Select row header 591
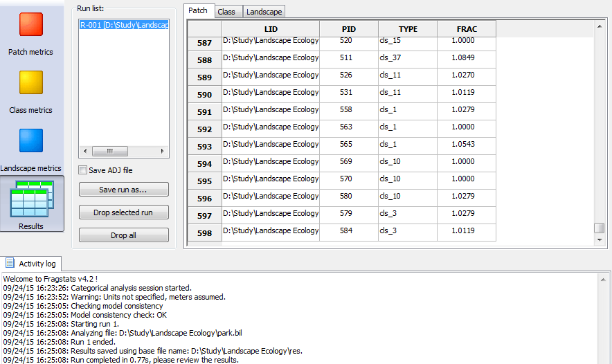The image size is (612, 364). pos(204,112)
